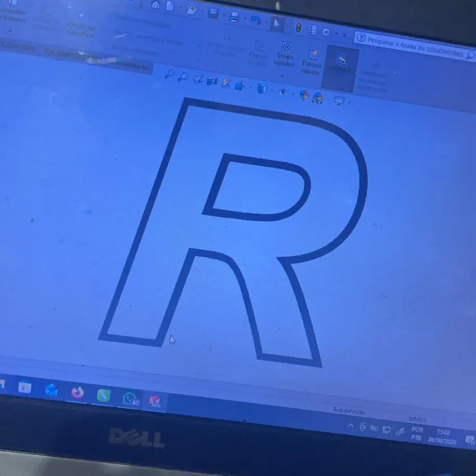Open a file via Open icon
This screenshot has height=476, width=476.
191,10
